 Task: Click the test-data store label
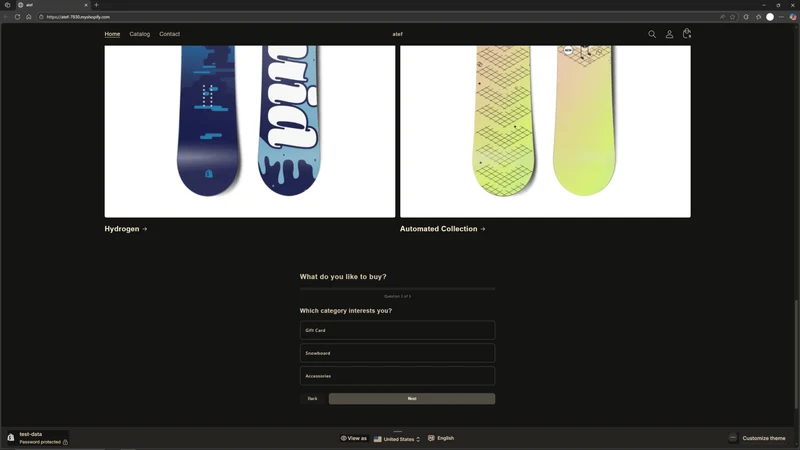click(31, 434)
